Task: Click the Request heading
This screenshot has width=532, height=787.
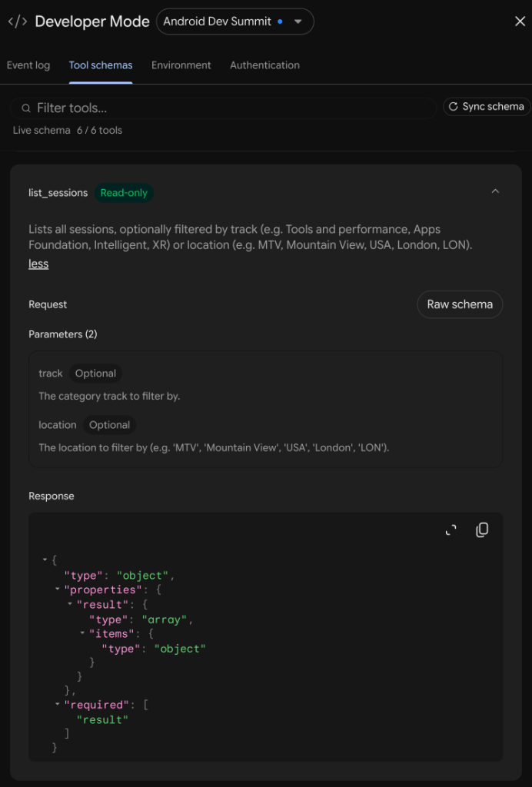Action: click(48, 304)
